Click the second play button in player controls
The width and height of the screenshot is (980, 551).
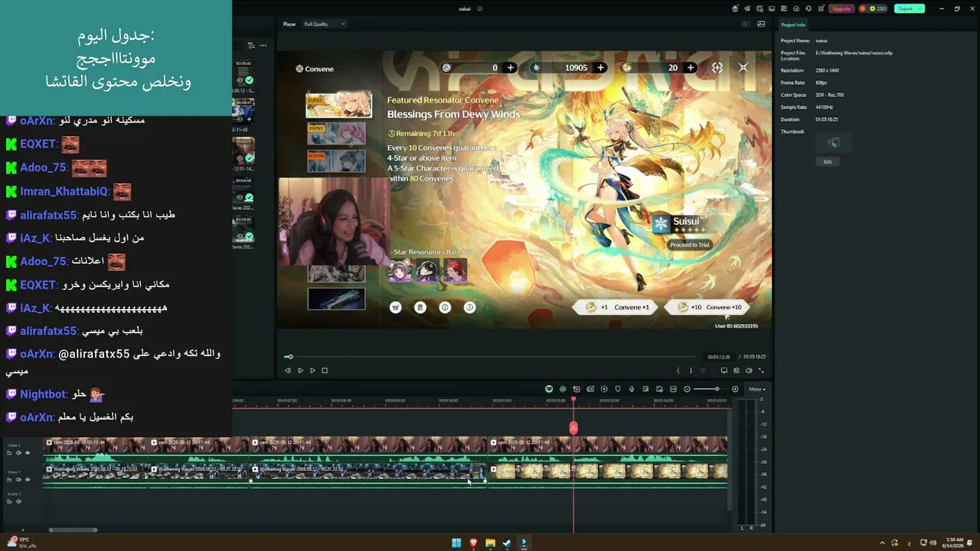312,370
